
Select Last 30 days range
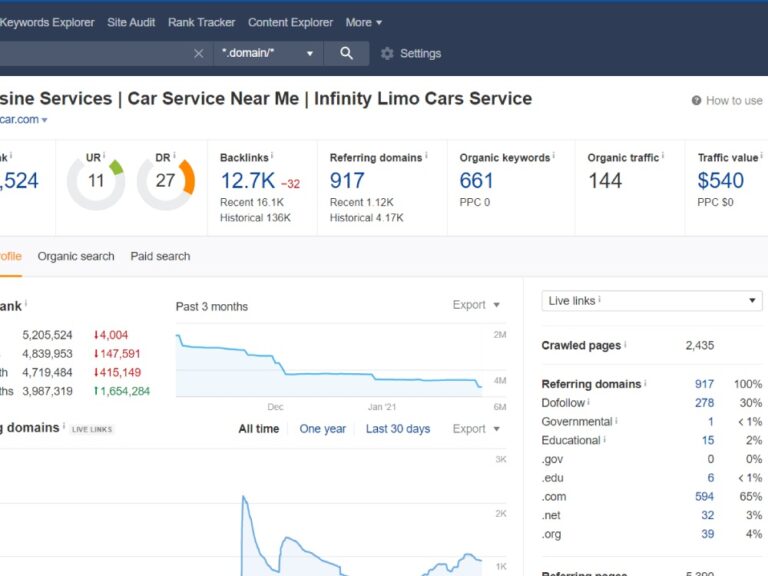tap(398, 429)
